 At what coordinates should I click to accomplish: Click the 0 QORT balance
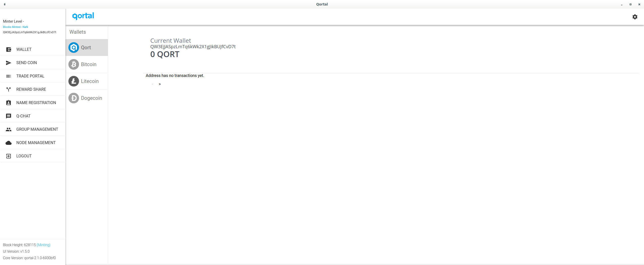click(x=165, y=54)
